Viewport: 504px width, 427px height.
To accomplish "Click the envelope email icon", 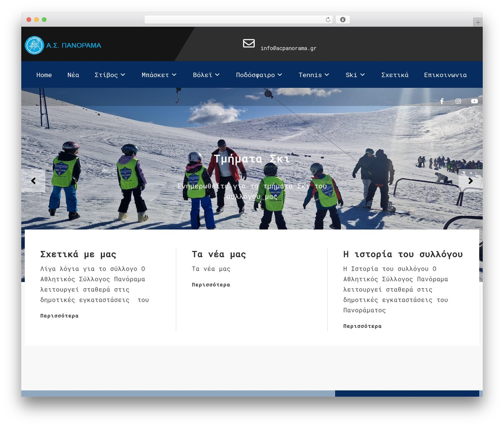I will click(249, 43).
